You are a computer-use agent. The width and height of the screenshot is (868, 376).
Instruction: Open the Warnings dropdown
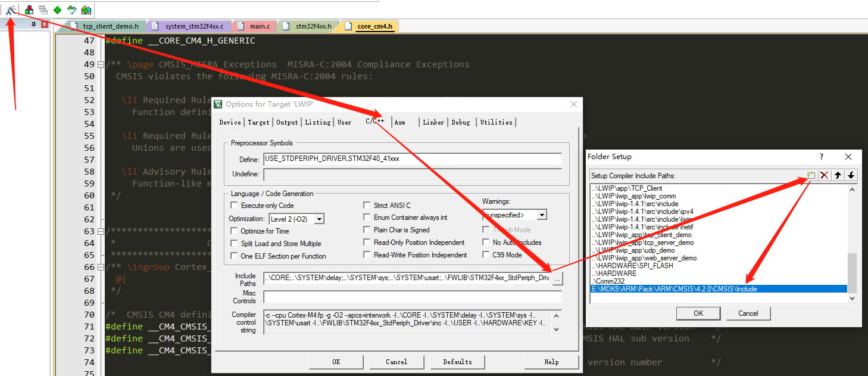pyautogui.click(x=541, y=215)
